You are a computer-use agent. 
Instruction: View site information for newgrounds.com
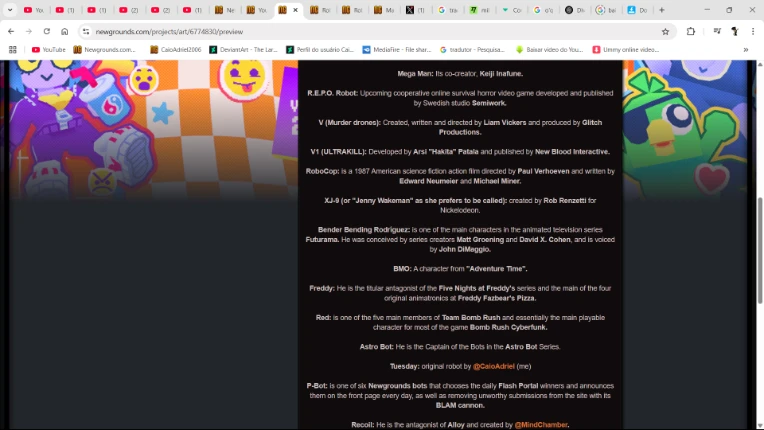point(86,31)
